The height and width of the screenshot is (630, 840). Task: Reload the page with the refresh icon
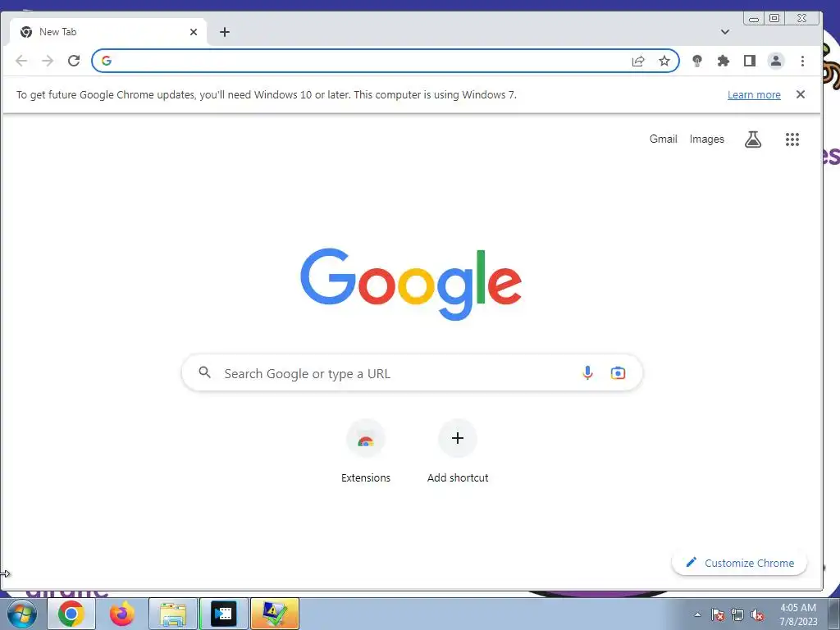tap(74, 61)
